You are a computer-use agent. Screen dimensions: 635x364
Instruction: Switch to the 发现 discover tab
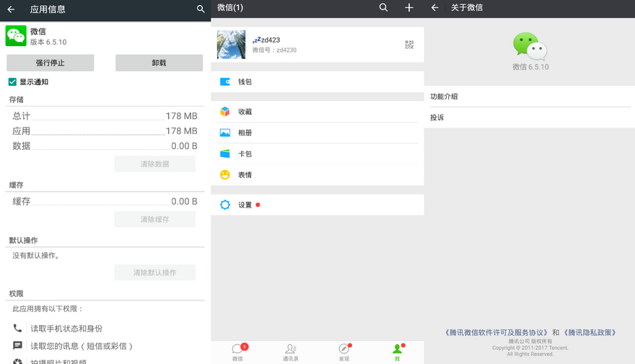(343, 352)
